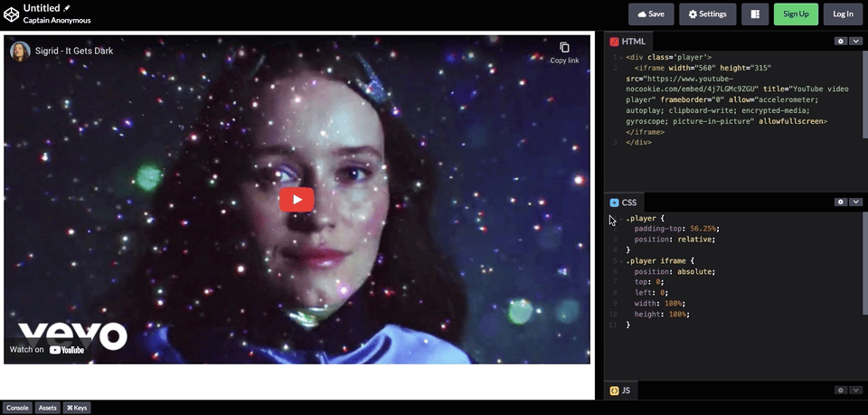Click the left: 0 CSS line

pos(652,293)
